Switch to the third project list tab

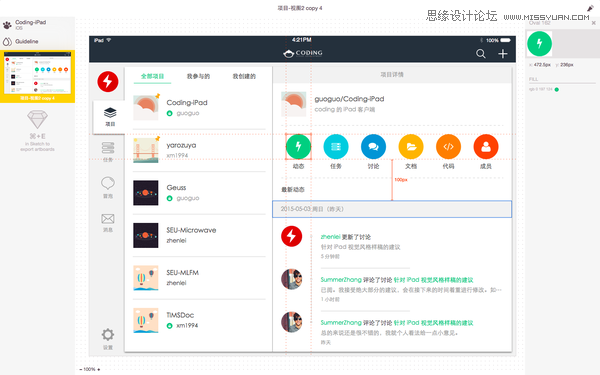click(x=244, y=76)
